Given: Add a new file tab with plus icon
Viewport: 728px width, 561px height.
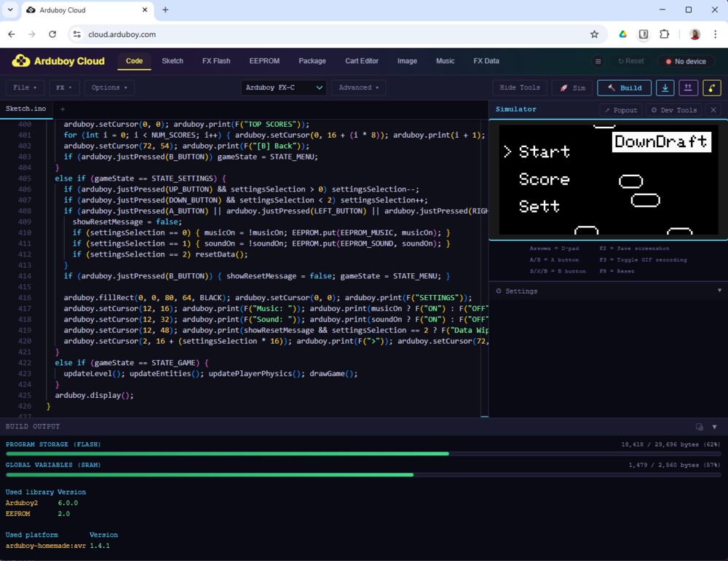Looking at the screenshot, I should (x=62, y=109).
